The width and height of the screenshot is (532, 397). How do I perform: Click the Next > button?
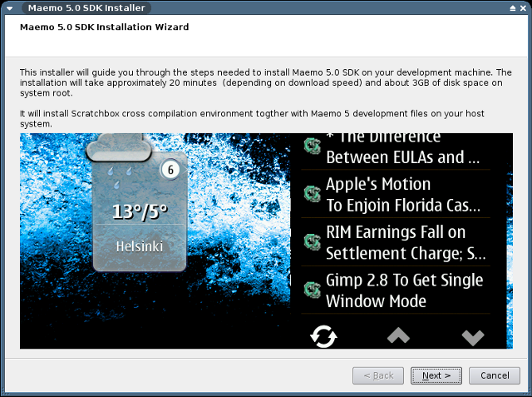point(436,375)
